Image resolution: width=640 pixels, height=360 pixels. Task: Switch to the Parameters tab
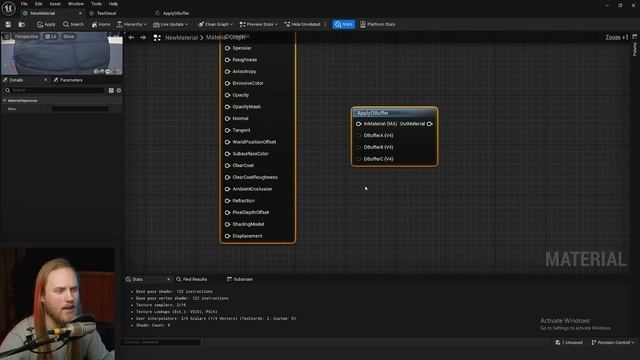point(68,80)
